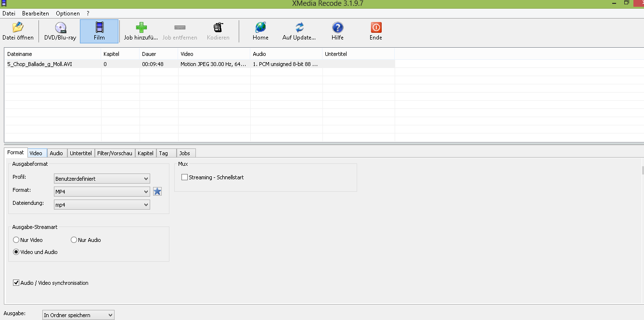Click the Dauer column header

point(158,54)
